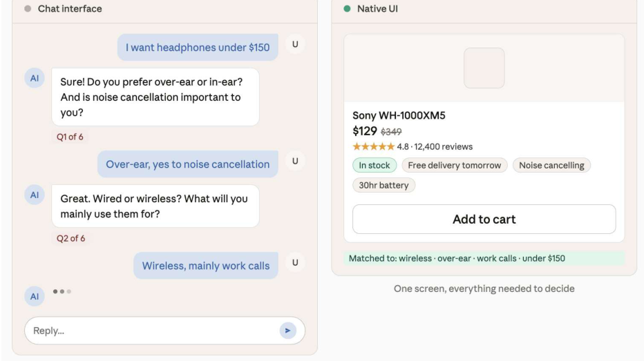644x361 pixels.
Task: Click the U avatar beside 'Wireless, mainly work calls'
Action: (295, 262)
